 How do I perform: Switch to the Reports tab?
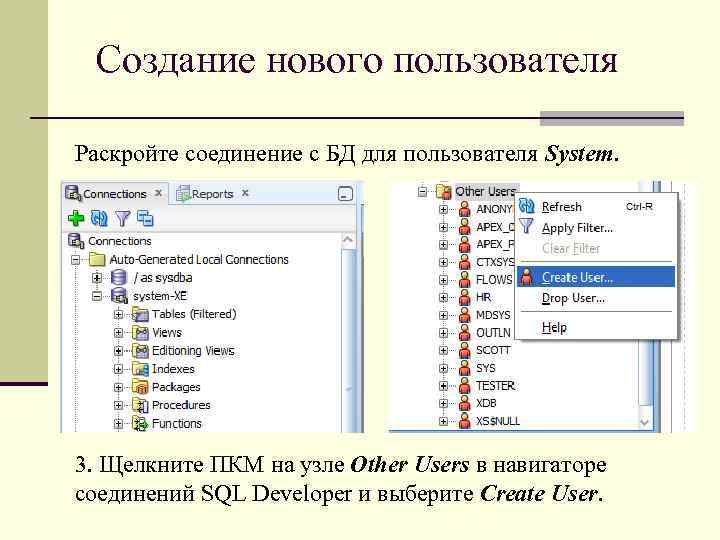[x=212, y=194]
